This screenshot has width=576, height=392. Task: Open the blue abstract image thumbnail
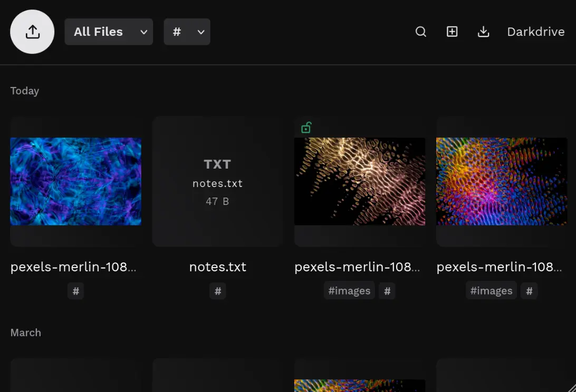(75, 181)
